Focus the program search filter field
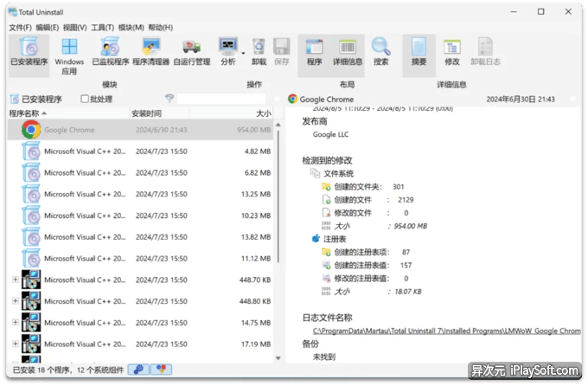 [x=221, y=99]
